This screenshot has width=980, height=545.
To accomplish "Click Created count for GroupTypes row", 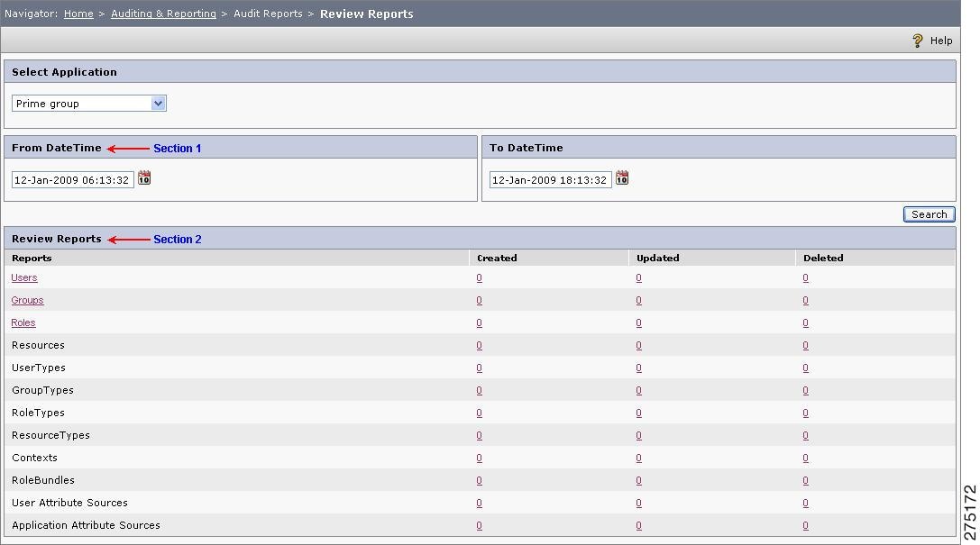I will pos(480,390).
